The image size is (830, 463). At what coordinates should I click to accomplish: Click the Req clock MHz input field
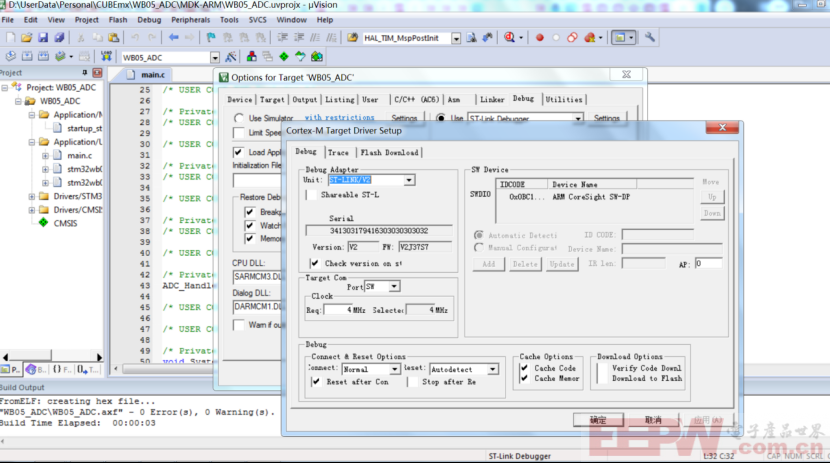click(337, 310)
